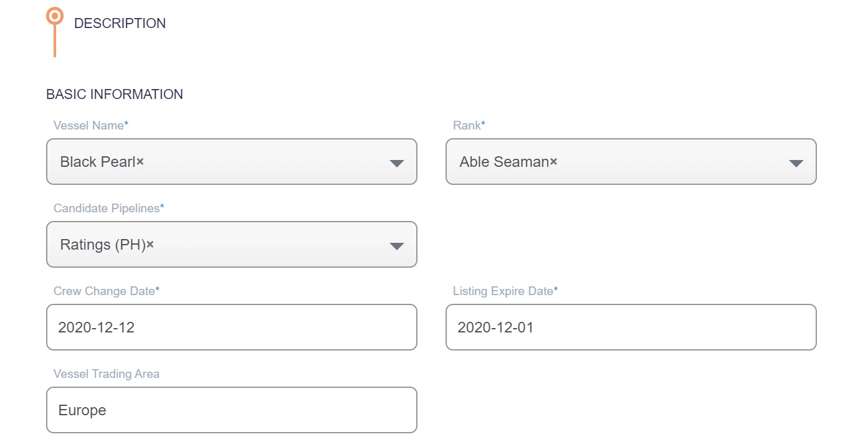Remove the Ratings (PH) pipeline selection
This screenshot has height=447, width=868.
coord(150,244)
